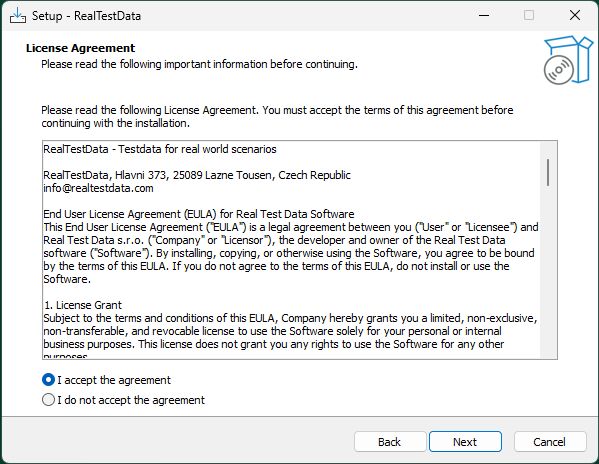Viewport: 599px width, 464px height.
Task: Click the "1. License Grant" section heading
Action: coord(83,305)
